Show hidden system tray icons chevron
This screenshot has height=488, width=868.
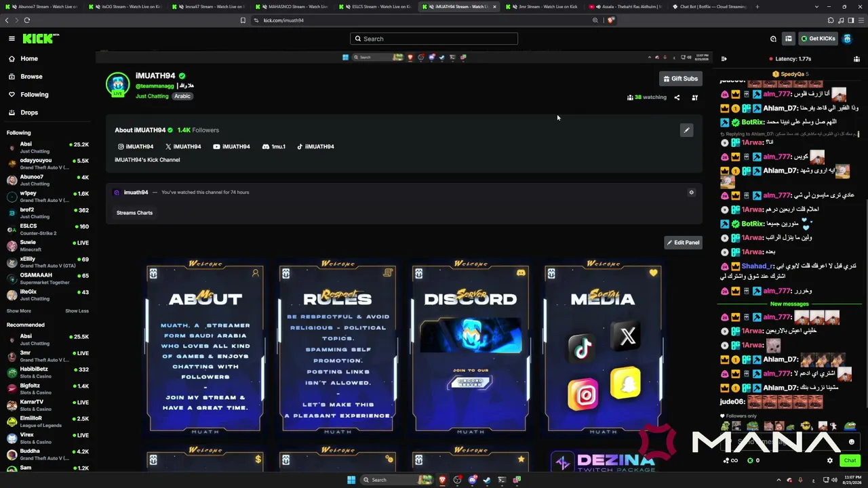click(x=779, y=480)
